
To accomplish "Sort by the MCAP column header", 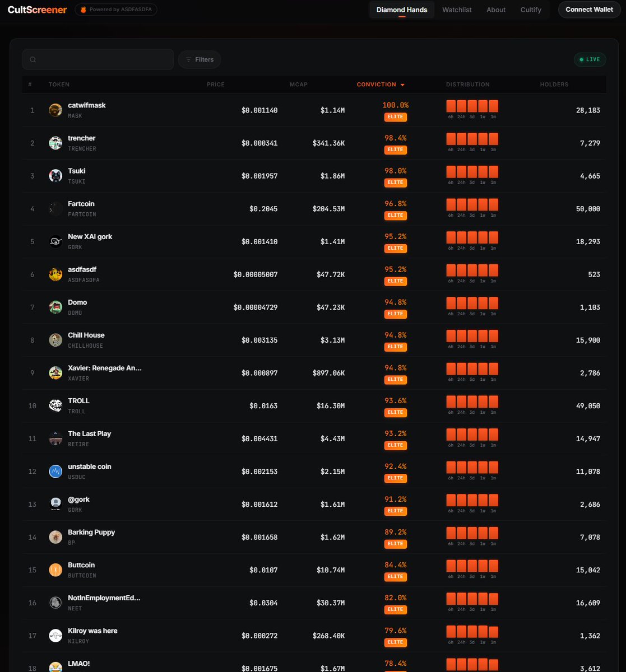I will 299,85.
